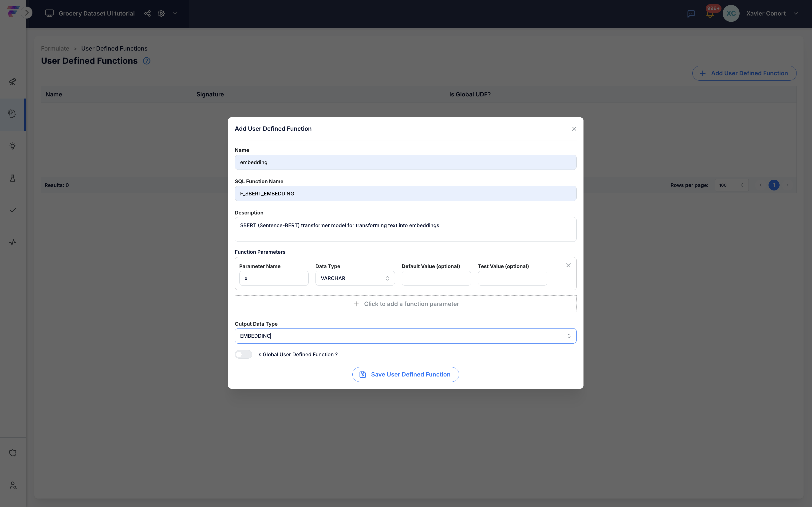Open the pulse Deploy sidebar icon
The width and height of the screenshot is (812, 507).
(x=13, y=242)
